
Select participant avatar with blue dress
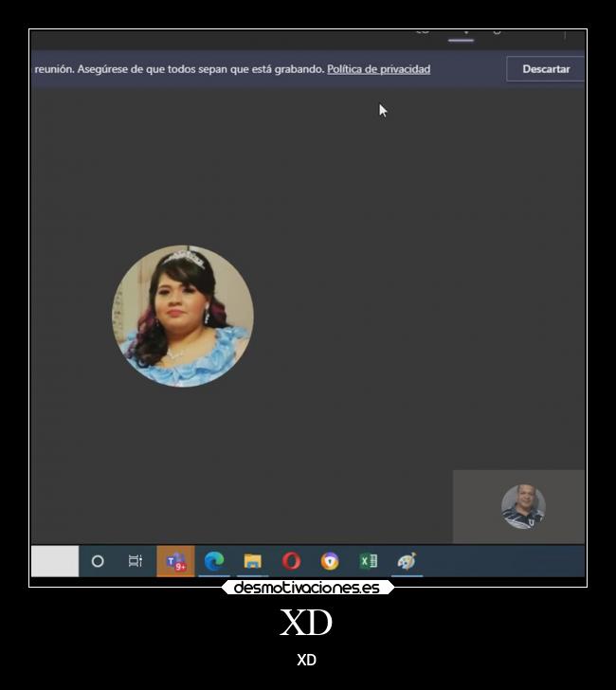pyautogui.click(x=183, y=316)
